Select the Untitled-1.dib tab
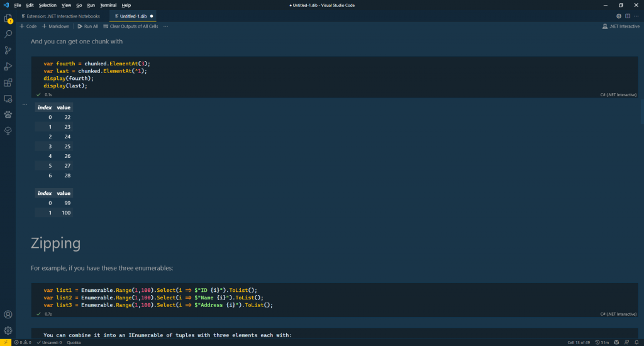Viewport: 644px width, 346px height. 133,16
